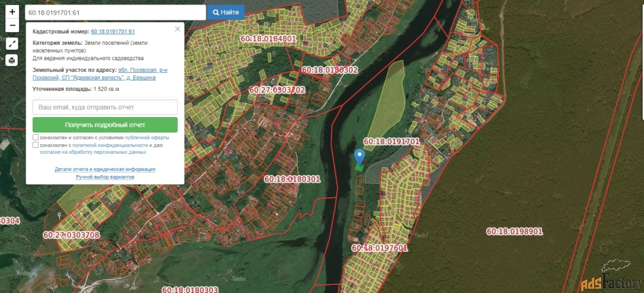Focus the email input for report
Viewport: 644px width, 293px height.
pyautogui.click(x=105, y=107)
